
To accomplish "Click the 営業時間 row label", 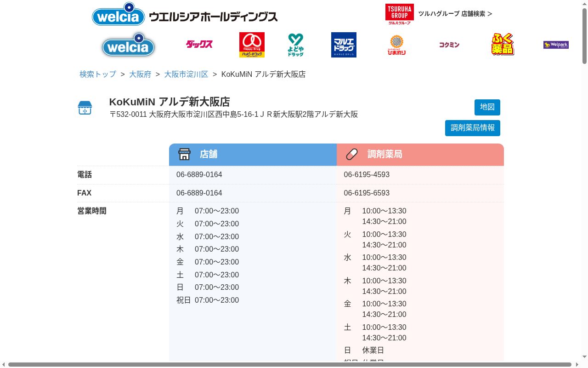I will click(92, 211).
